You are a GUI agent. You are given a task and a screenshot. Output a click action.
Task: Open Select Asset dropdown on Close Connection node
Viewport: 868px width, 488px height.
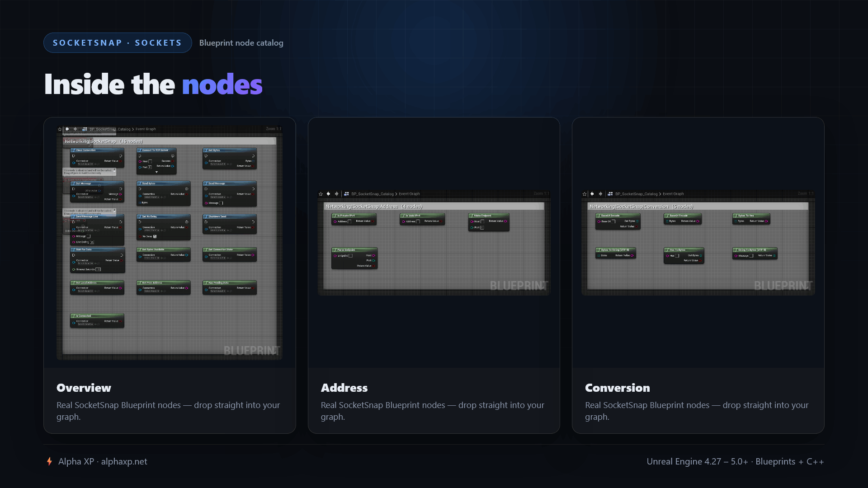(85, 164)
